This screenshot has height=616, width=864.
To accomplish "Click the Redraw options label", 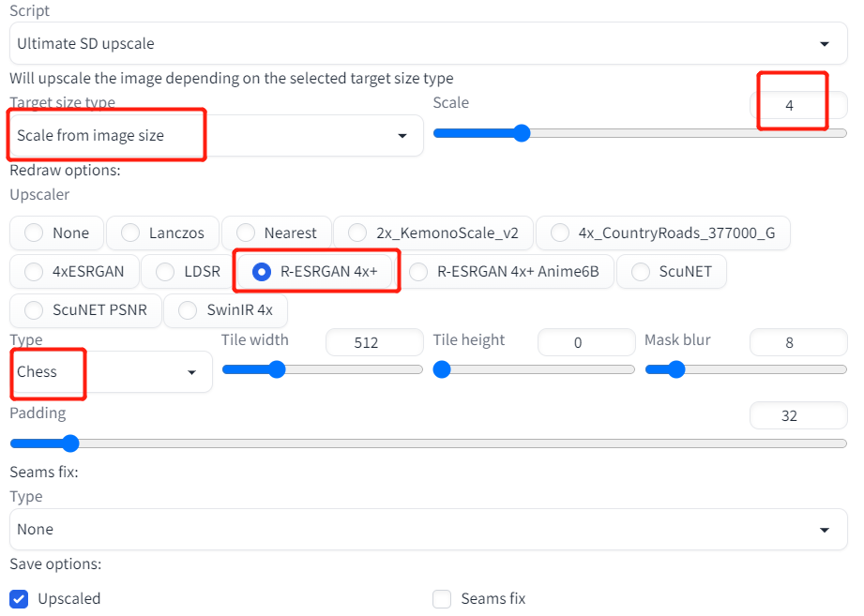I will click(65, 170).
